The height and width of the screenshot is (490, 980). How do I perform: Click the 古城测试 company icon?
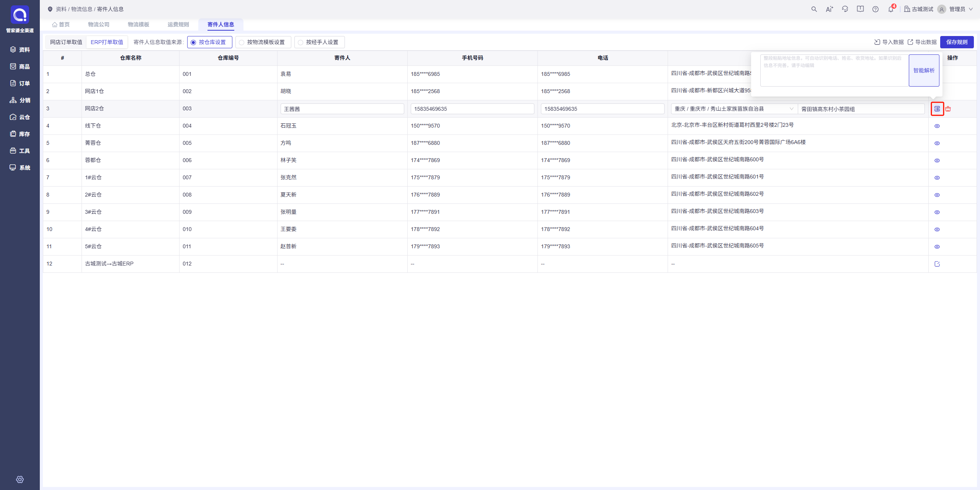907,9
